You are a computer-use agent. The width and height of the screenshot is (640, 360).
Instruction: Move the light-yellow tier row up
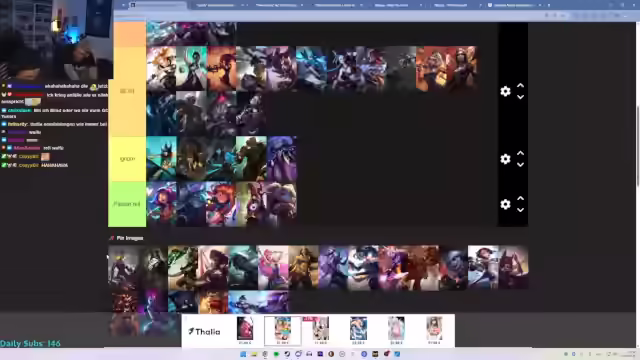[x=520, y=86]
